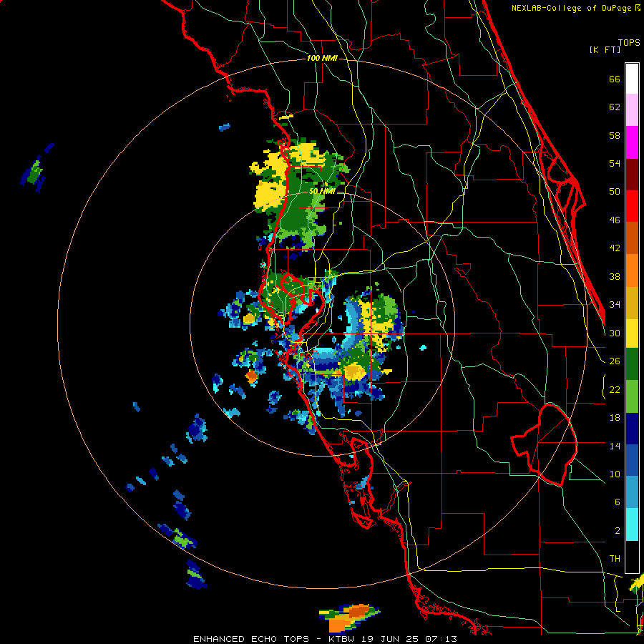Click the 50 NMI range ring label
The height and width of the screenshot is (644, 644).
tap(321, 191)
